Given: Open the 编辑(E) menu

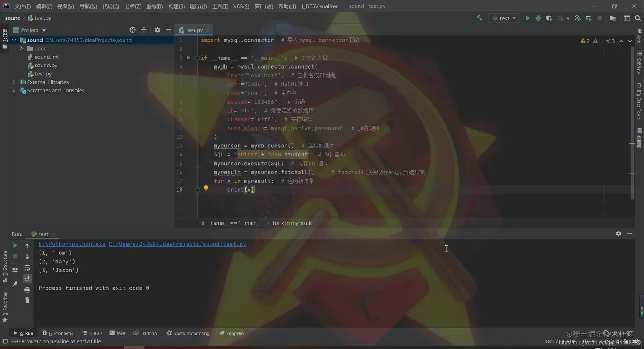Looking at the screenshot, I should pyautogui.click(x=44, y=6).
